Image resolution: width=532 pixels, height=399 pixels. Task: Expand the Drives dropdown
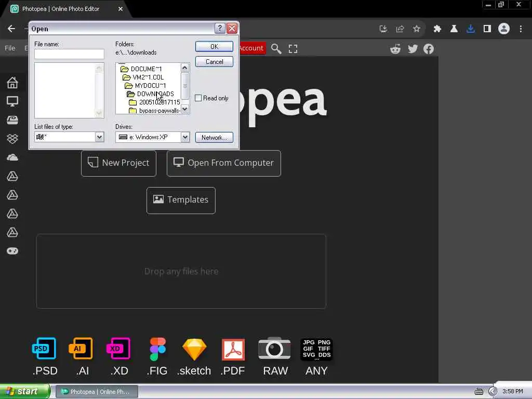185,137
